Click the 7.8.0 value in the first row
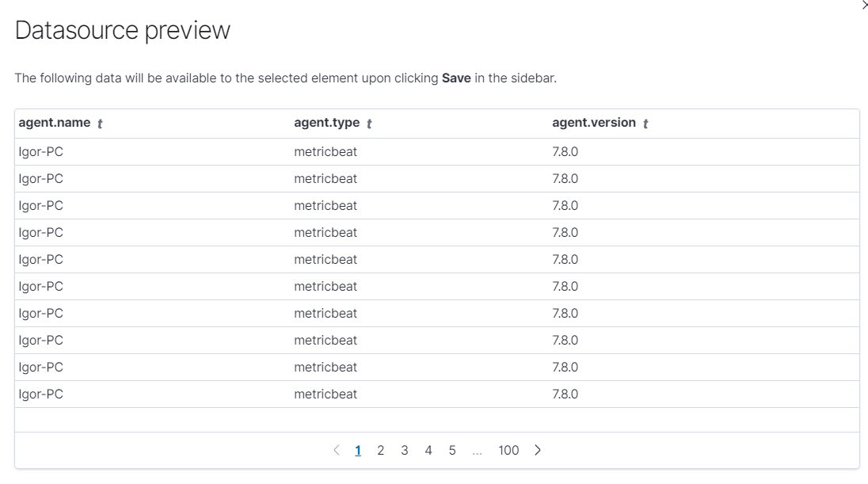Image resolution: width=868 pixels, height=484 pixels. pyautogui.click(x=565, y=151)
